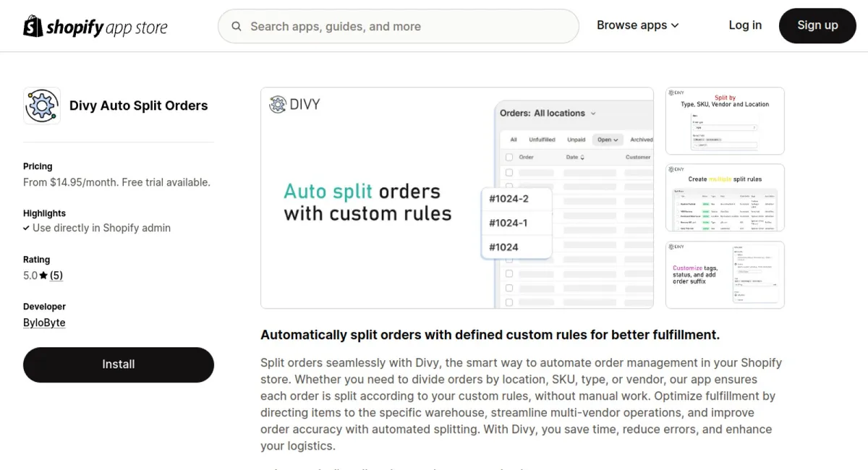Viewport: 868px width, 470px height.
Task: Click the Orders: All locations dropdown in screenshot
Action: click(548, 113)
